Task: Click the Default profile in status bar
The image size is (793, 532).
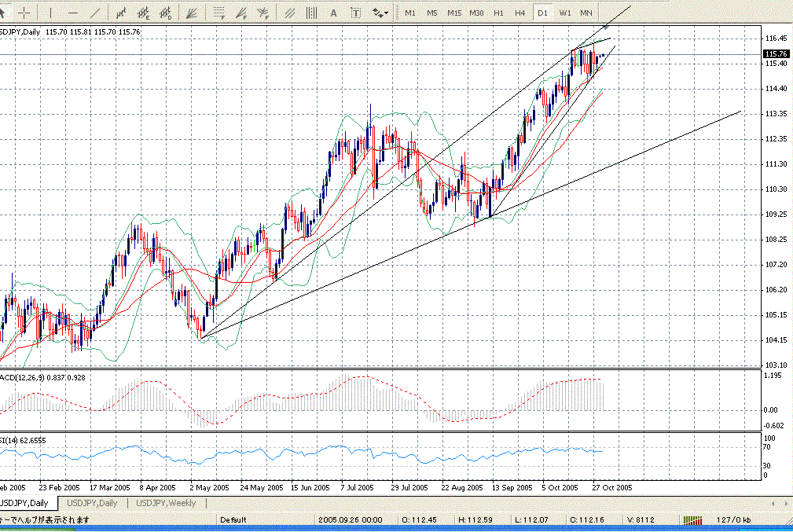Action: (x=233, y=519)
